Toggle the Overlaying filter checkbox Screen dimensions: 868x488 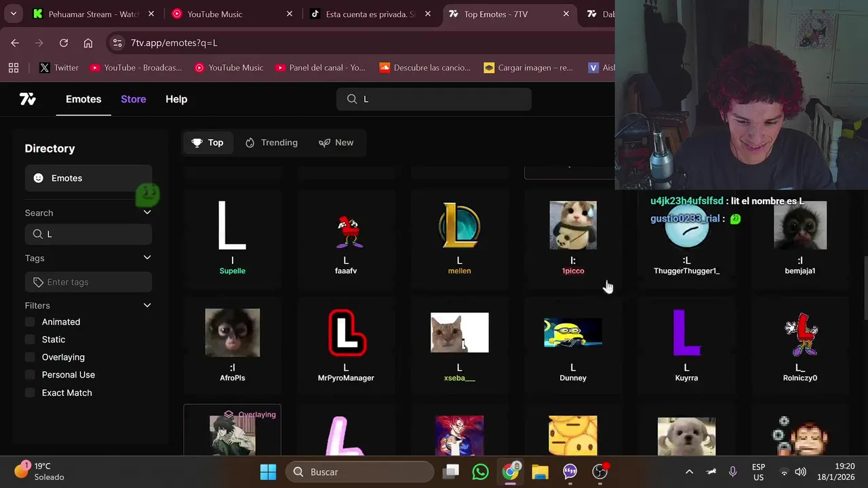[x=30, y=357]
